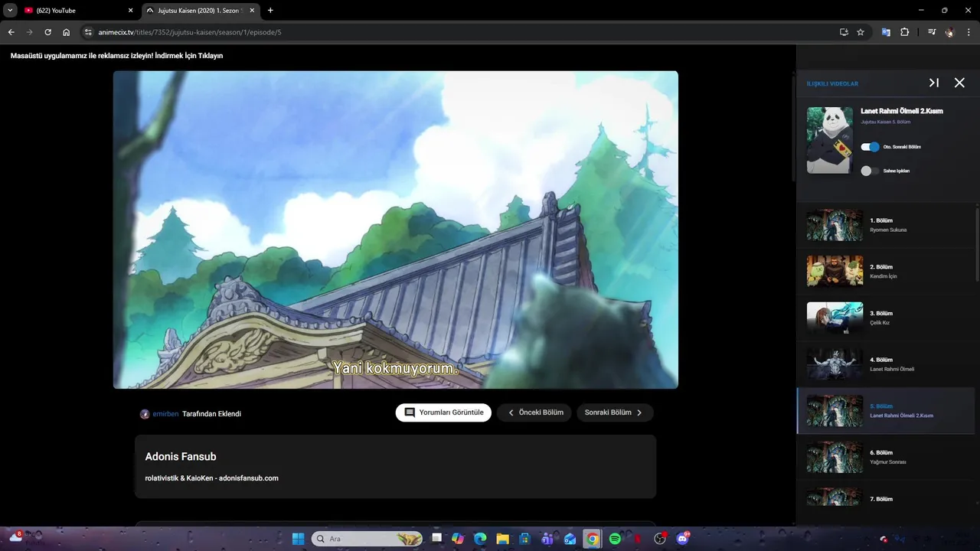Open Outlook mail from taskbar
This screenshot has height=551, width=980.
tap(570, 539)
